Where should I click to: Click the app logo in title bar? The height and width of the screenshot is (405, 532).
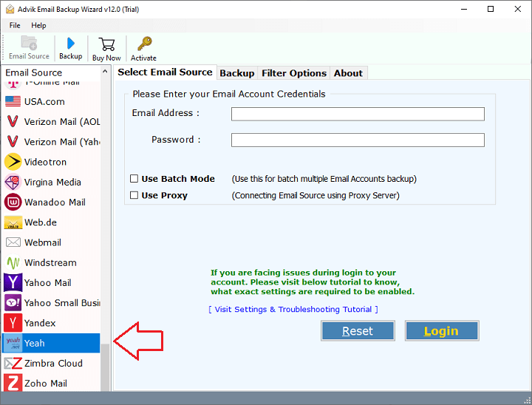(x=10, y=9)
